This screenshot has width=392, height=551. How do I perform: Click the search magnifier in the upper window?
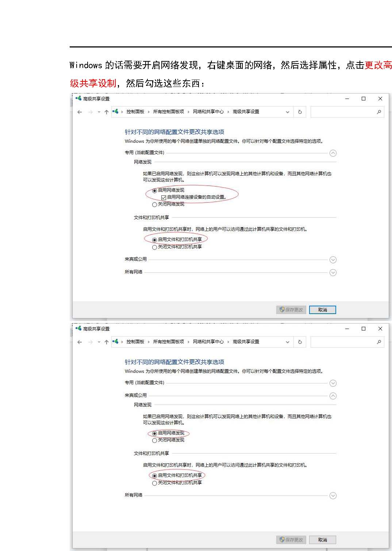[x=379, y=112]
